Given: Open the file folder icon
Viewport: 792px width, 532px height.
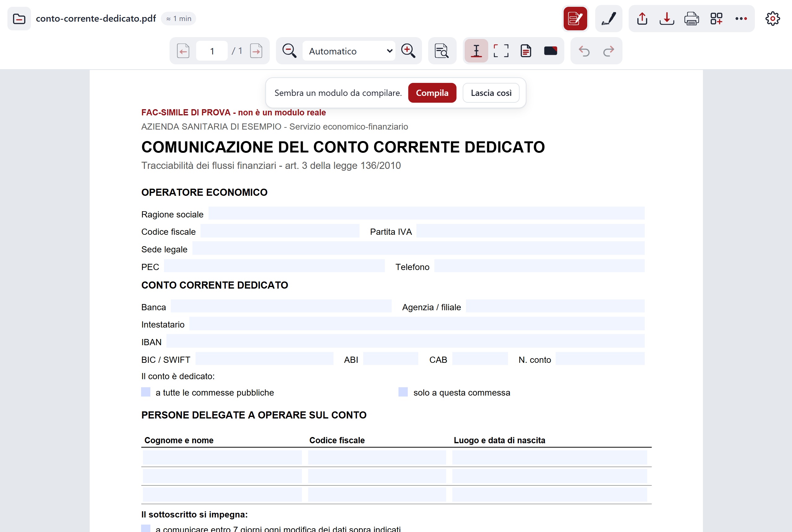Looking at the screenshot, I should [x=19, y=19].
